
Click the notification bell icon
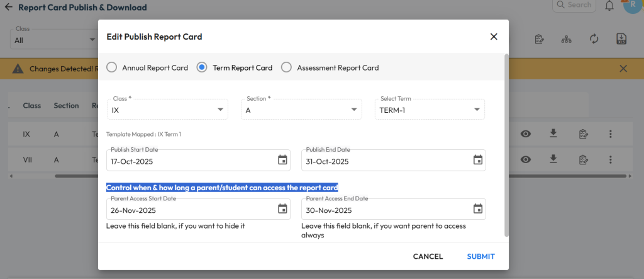pyautogui.click(x=609, y=6)
